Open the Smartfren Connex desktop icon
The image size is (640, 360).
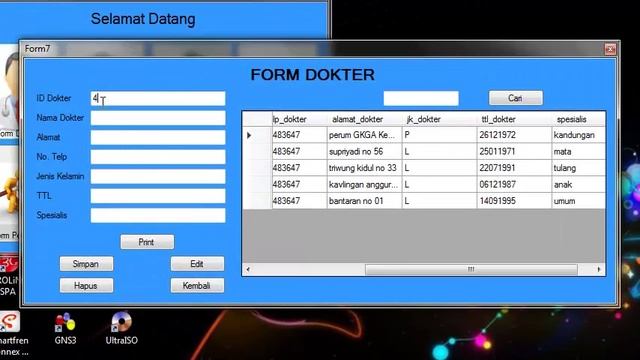click(x=11, y=333)
